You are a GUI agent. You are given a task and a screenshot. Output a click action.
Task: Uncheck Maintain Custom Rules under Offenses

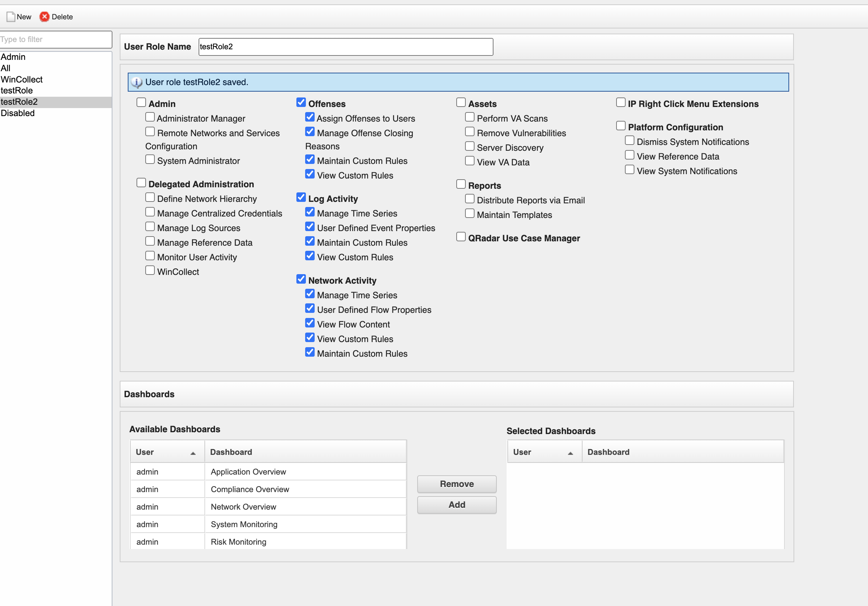310,160
